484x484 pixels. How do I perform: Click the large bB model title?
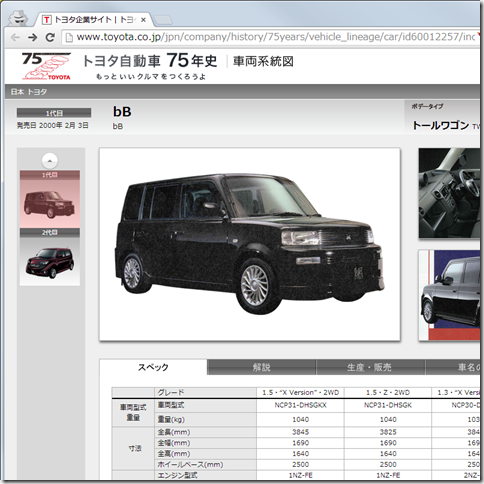click(122, 112)
